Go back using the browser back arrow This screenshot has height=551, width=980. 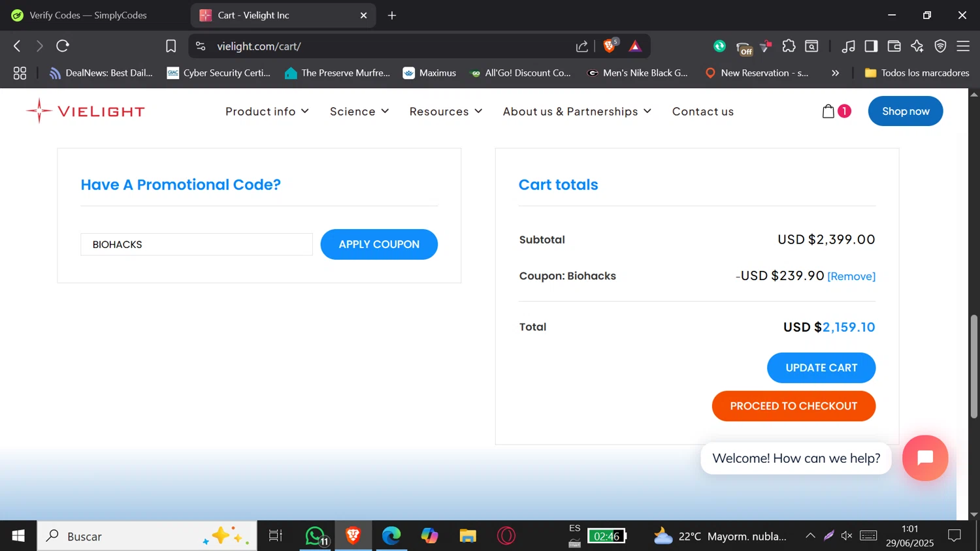click(x=17, y=46)
